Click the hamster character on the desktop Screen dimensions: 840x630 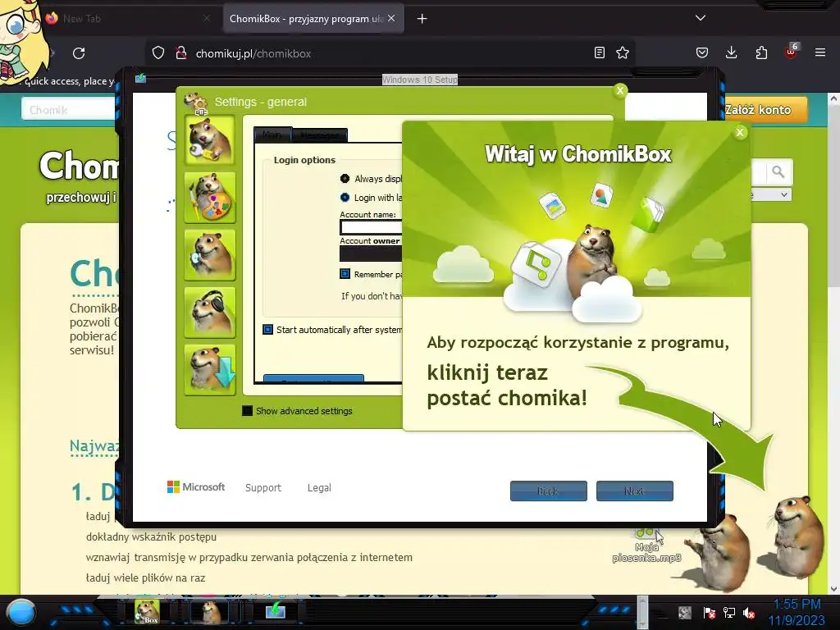[796, 538]
